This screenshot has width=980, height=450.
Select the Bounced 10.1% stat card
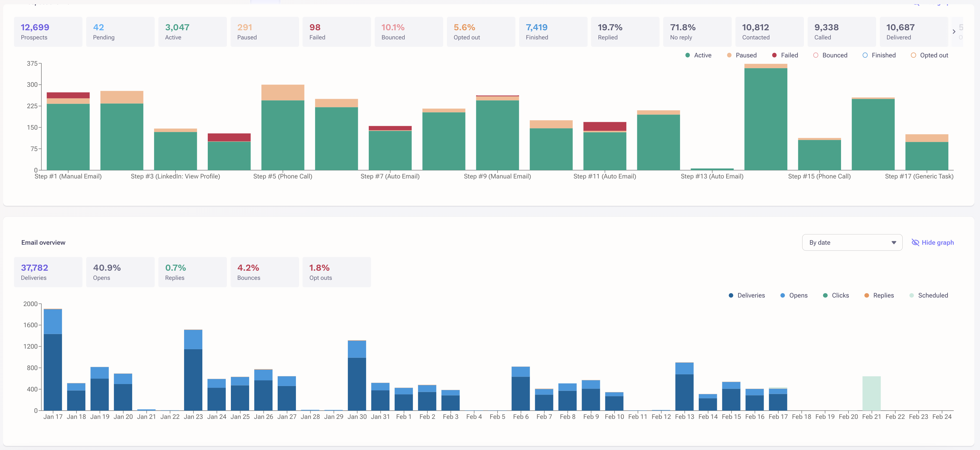coord(409,32)
